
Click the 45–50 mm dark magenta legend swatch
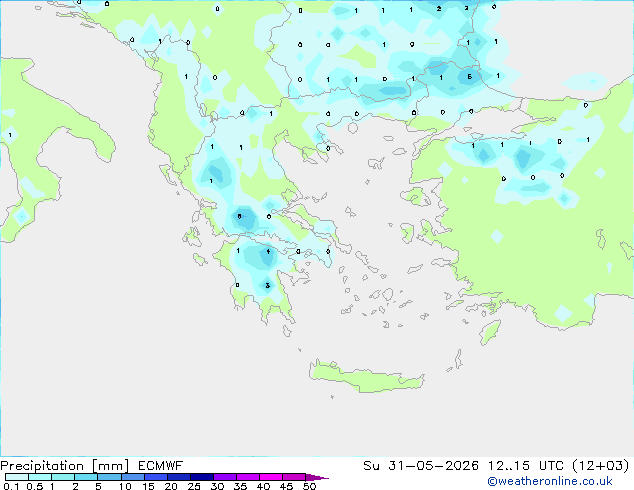click(x=294, y=477)
